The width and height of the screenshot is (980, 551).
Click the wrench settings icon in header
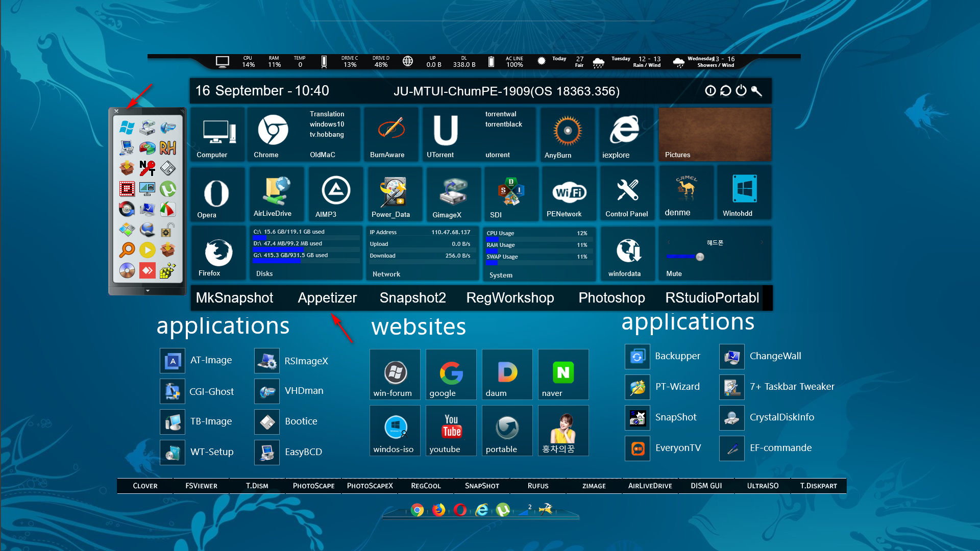tap(756, 91)
